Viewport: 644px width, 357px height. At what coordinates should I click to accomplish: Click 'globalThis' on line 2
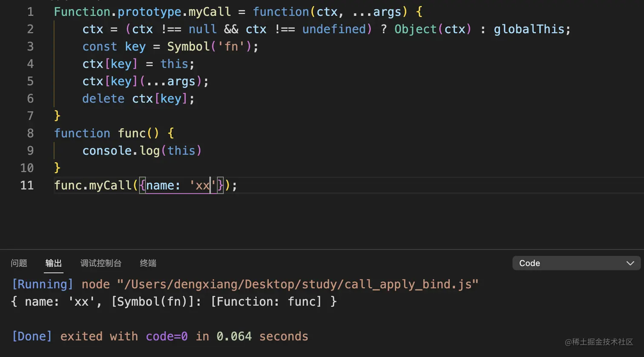pos(529,29)
